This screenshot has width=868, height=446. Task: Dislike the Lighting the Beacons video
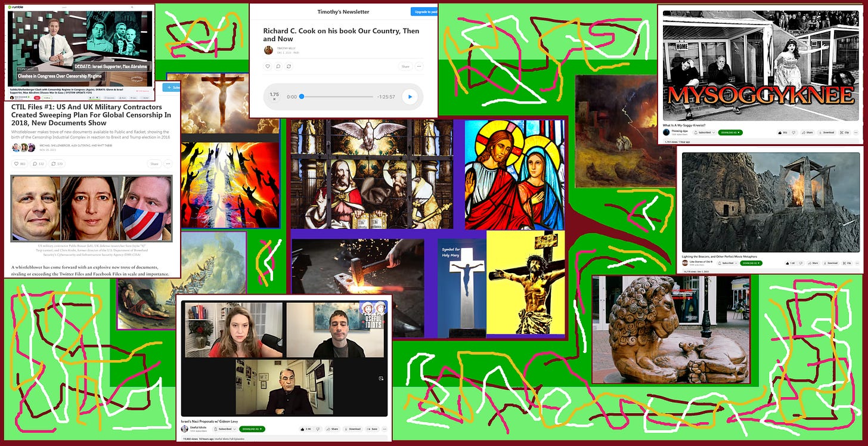pyautogui.click(x=801, y=263)
